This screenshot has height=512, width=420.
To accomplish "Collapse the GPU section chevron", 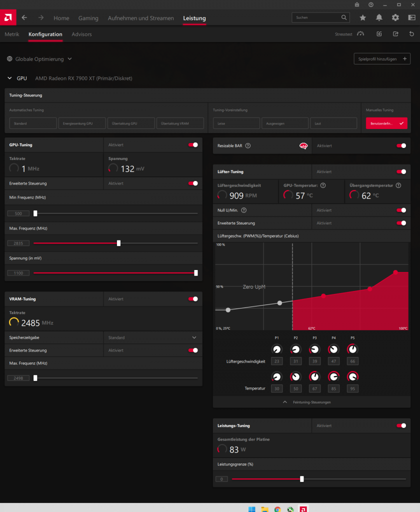I will 9,78.
